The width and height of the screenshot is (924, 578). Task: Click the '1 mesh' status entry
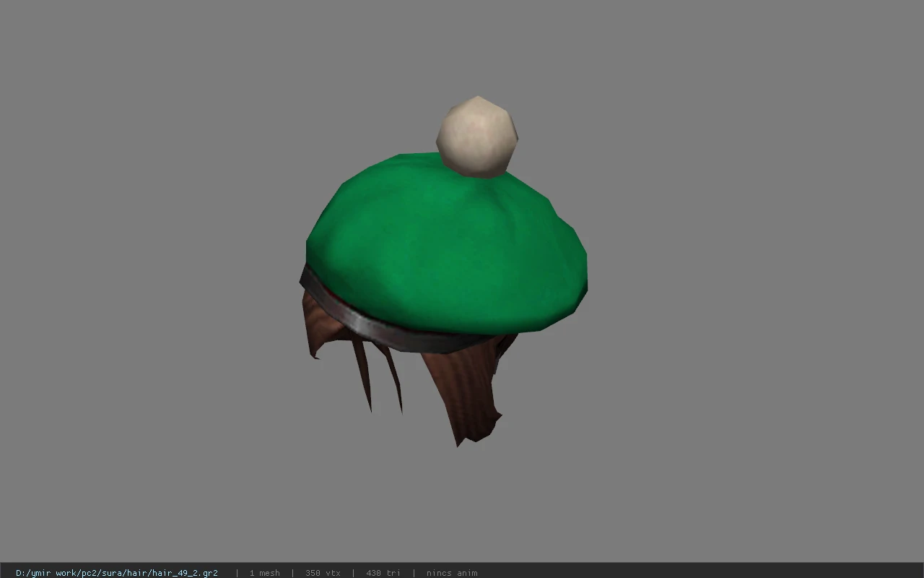[265, 573]
